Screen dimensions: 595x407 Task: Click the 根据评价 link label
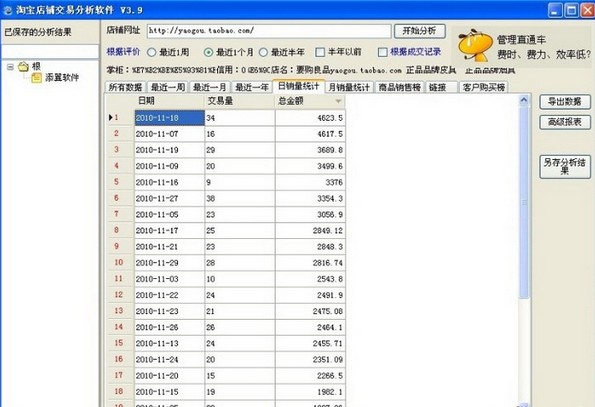click(x=124, y=52)
